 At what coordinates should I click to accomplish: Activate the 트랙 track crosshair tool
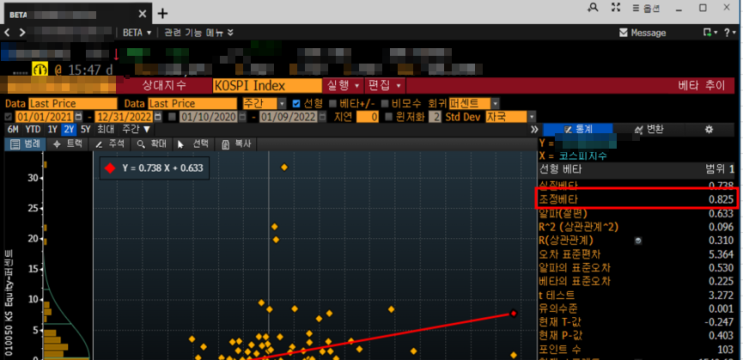point(69,144)
